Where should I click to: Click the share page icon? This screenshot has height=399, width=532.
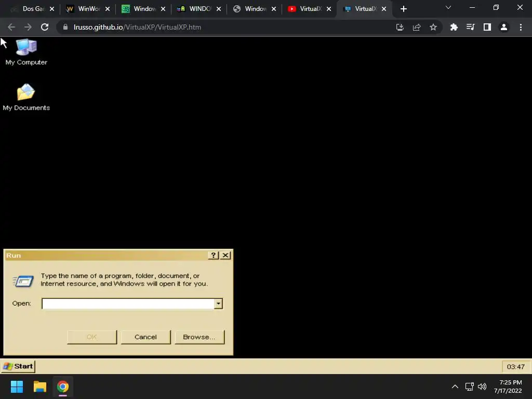tap(417, 27)
